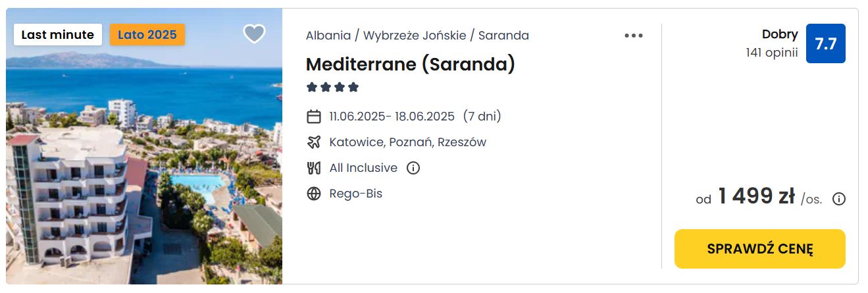Click the 7.7 rating score badge
The image size is (868, 293).
pos(826,43)
